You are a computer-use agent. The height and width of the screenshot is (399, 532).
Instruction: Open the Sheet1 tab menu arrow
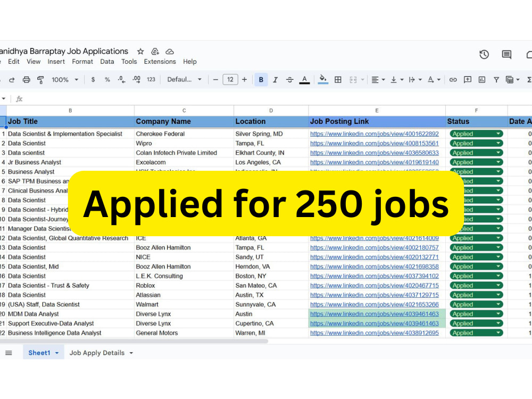57,353
